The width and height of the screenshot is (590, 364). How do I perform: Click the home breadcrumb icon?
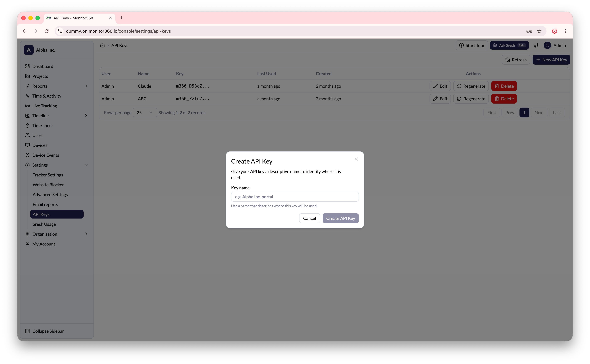click(102, 45)
